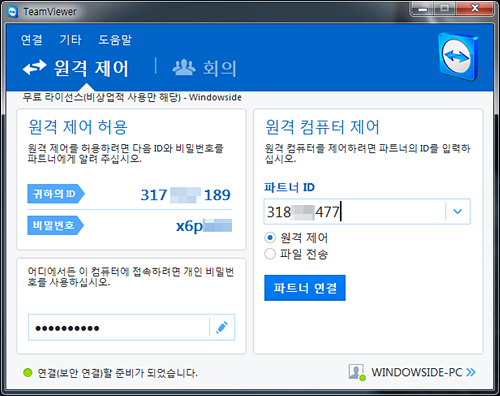Screen dimensions: 500x396
Task: Expand contacts via WINDOWSIDE-PC double arrow
Action: pos(471,372)
